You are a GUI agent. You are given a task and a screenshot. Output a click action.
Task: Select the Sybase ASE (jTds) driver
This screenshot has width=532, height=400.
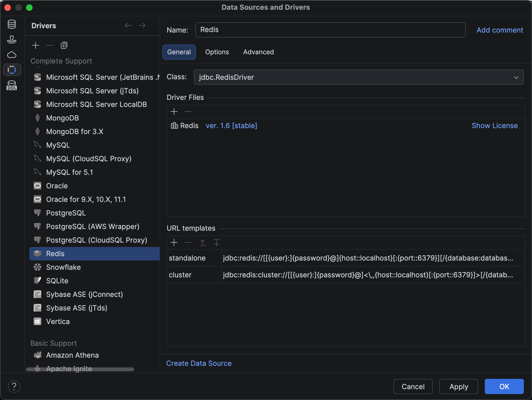point(94,308)
